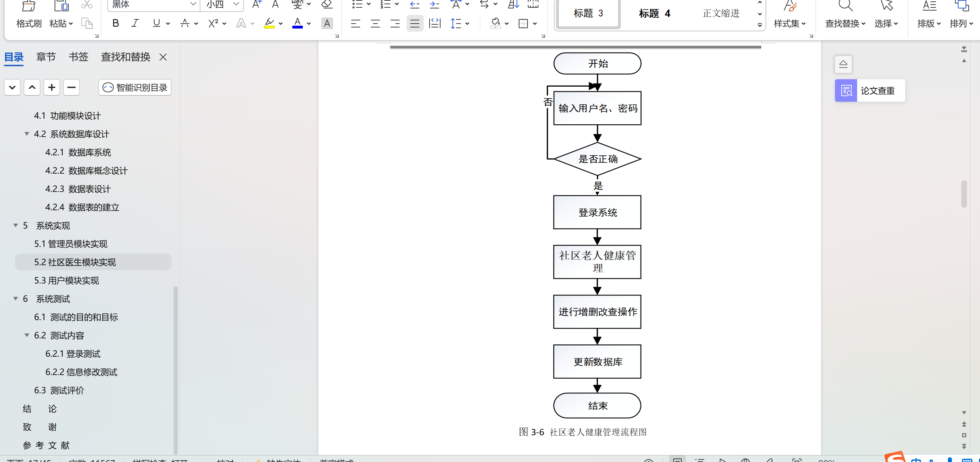Click the 智能识别目录 button
This screenshot has width=980, height=462.
pos(135,88)
